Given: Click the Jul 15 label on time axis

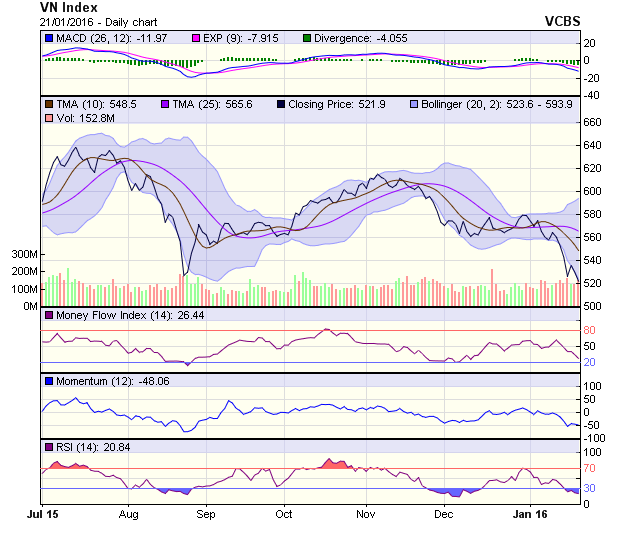Looking at the screenshot, I should coord(41,515).
